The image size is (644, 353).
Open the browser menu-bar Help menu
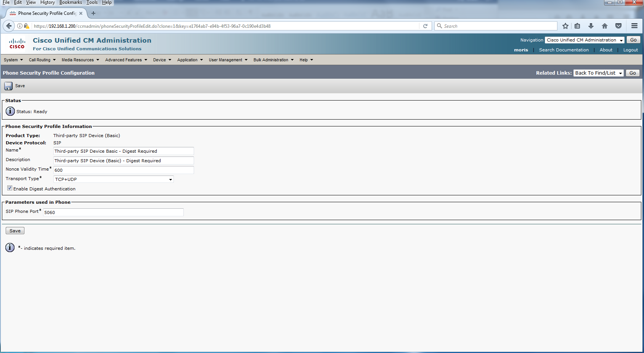[x=107, y=2]
